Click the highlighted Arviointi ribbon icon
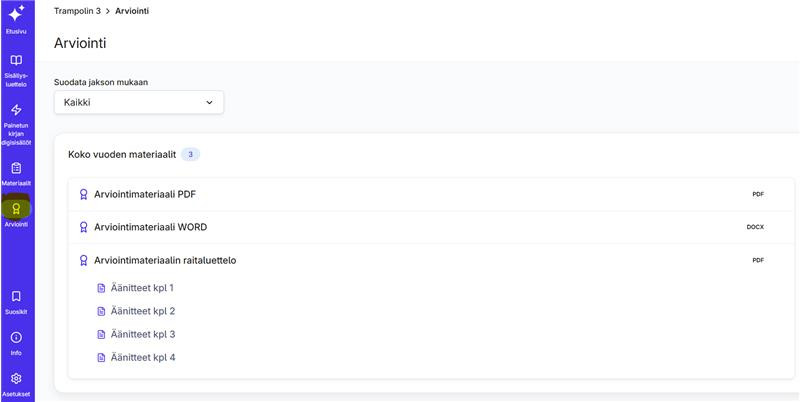Screen dimensions: 800x402 tap(16, 209)
